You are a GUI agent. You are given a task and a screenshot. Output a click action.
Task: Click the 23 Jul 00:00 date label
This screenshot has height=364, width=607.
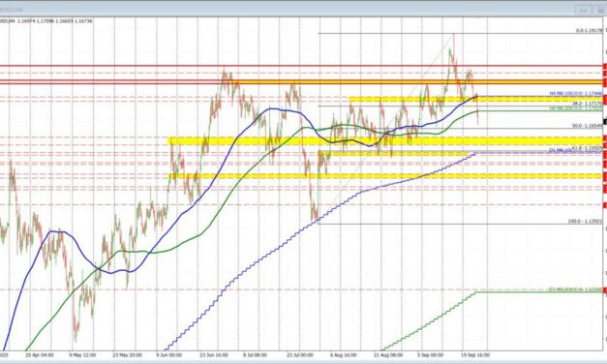click(x=300, y=354)
